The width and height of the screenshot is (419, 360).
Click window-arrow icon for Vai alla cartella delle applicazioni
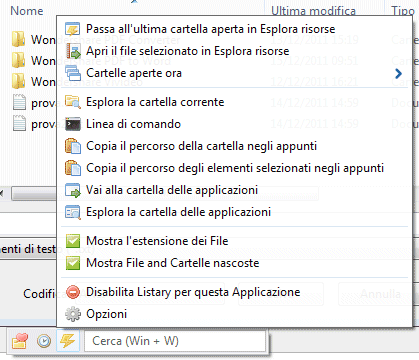[x=73, y=190]
